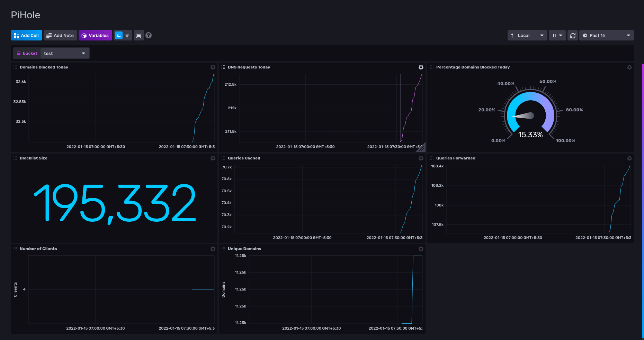The width and height of the screenshot is (644, 340).
Task: Click the Queries Forwarded title
Action: click(x=456, y=158)
